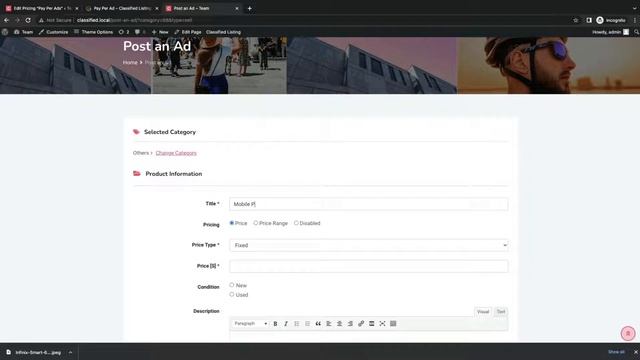Insert bulleted list in description editor
Viewport: 640px width, 360px height.
point(297,324)
